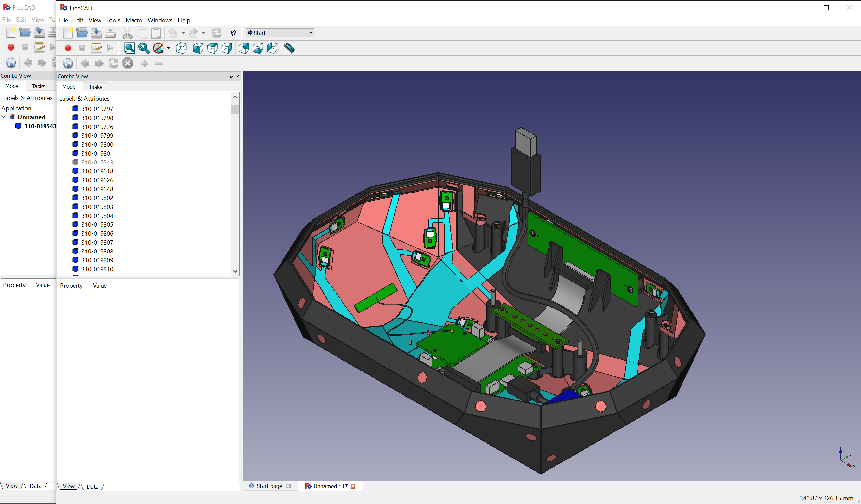This screenshot has width=861, height=504.
Task: Save the active document
Action: [x=96, y=32]
